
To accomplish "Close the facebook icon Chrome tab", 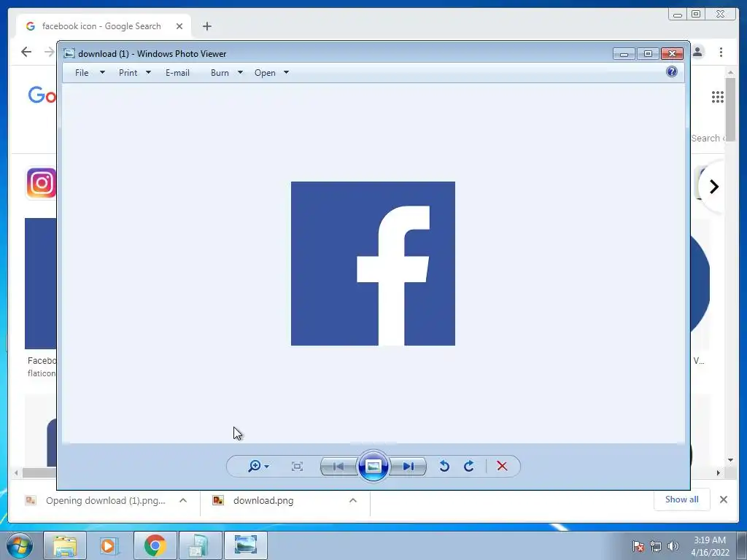I will pyautogui.click(x=179, y=26).
